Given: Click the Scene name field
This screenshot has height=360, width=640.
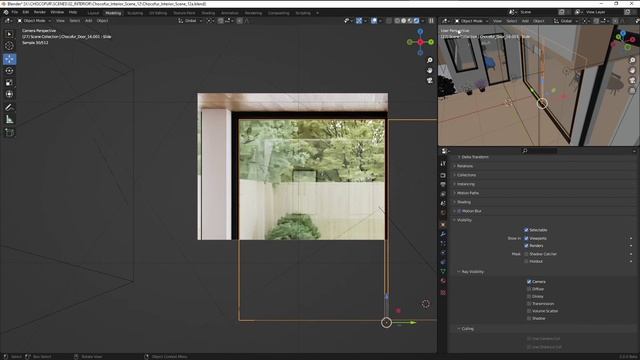Looking at the screenshot, I should [x=537, y=12].
